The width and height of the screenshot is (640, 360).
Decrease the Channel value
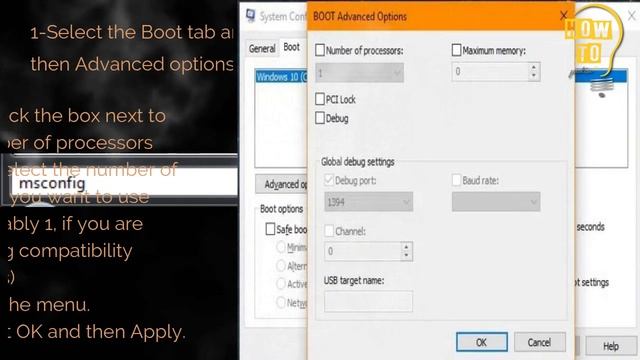coord(406,256)
